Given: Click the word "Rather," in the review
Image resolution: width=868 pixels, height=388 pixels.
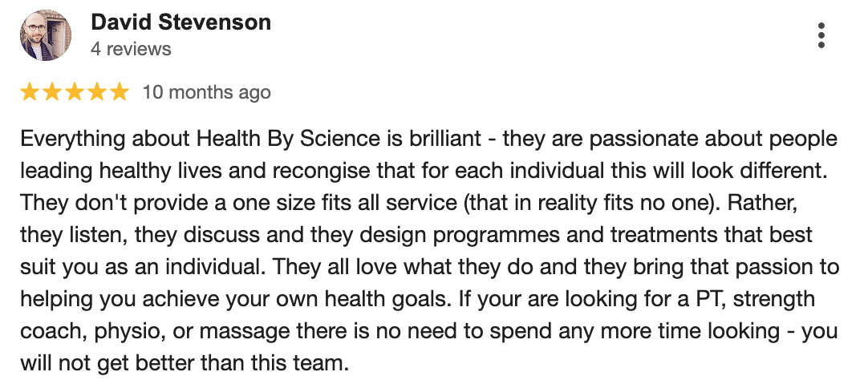Looking at the screenshot, I should tap(762, 203).
